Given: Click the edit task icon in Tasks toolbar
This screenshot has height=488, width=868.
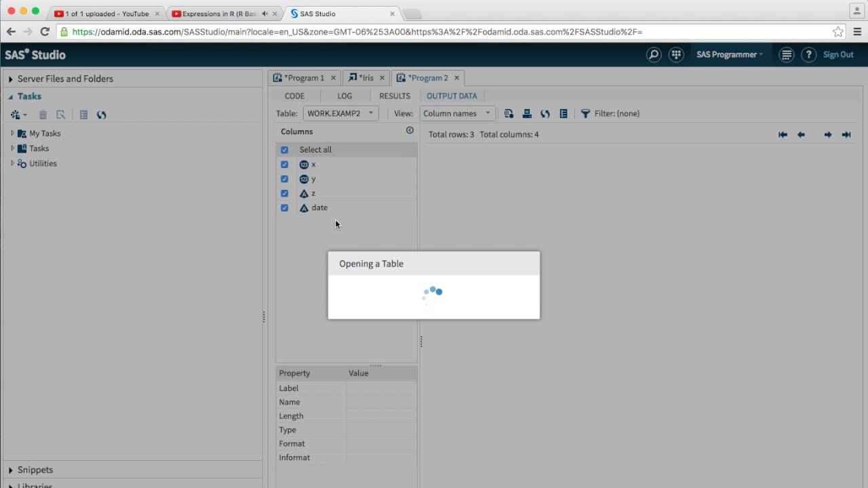Looking at the screenshot, I should click(x=61, y=115).
